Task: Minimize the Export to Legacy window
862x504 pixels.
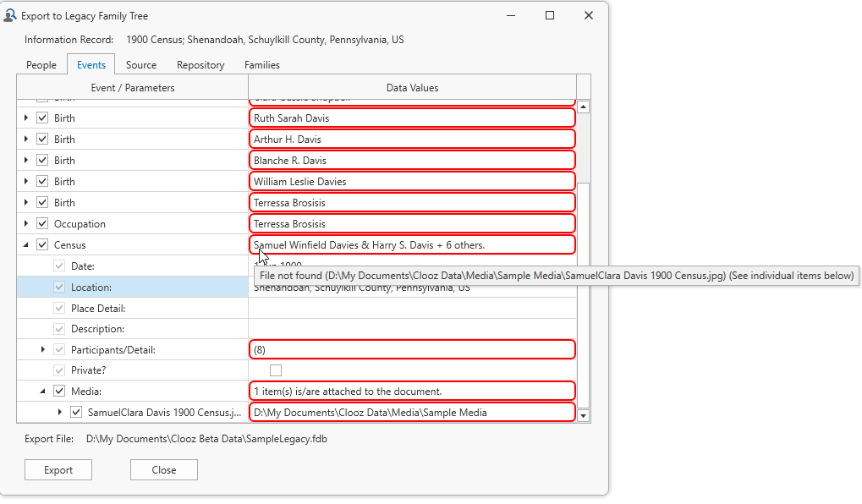Action: coord(511,16)
